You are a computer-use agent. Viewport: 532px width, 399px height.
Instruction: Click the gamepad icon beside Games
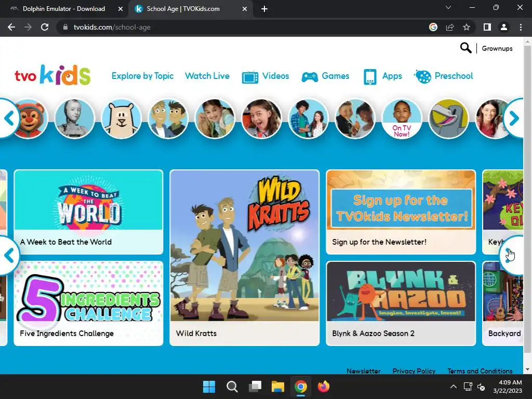point(310,77)
